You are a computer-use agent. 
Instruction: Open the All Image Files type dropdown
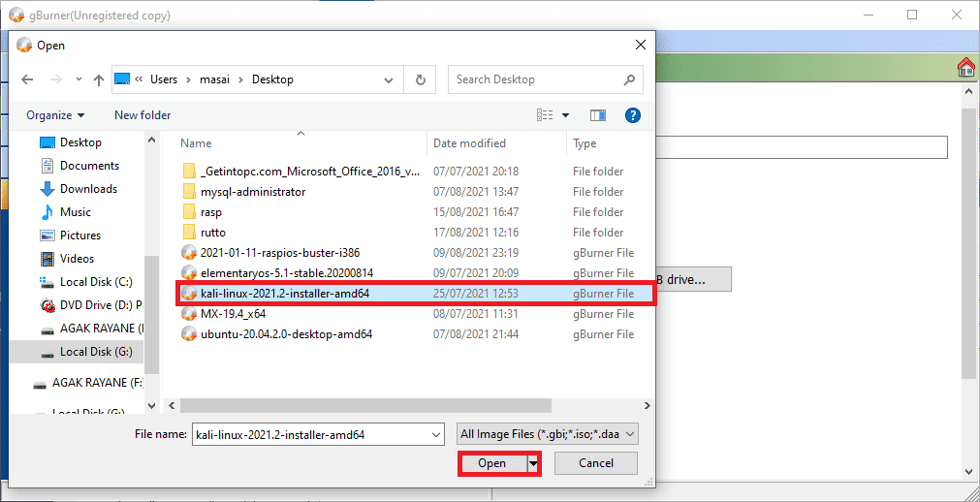548,434
